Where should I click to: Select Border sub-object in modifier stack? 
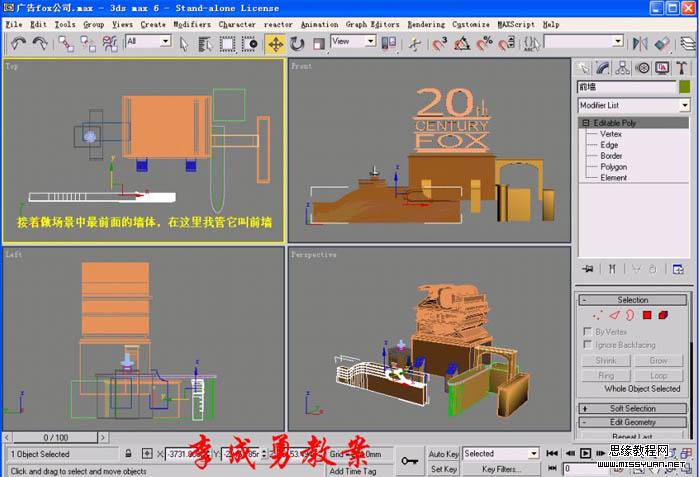coord(611,156)
